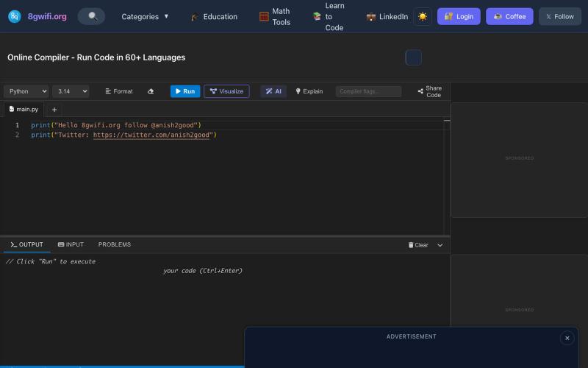Switch to the PROBLEMS tab
This screenshot has height=368, width=588.
pyautogui.click(x=115, y=244)
